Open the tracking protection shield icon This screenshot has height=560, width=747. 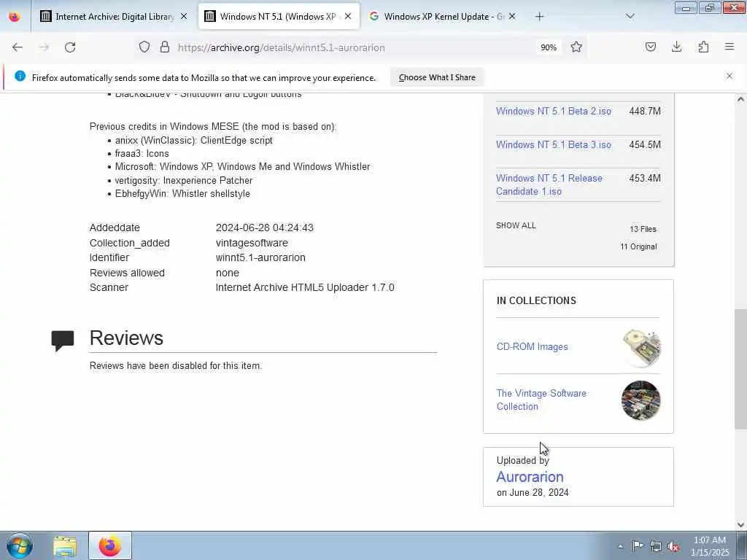(144, 47)
